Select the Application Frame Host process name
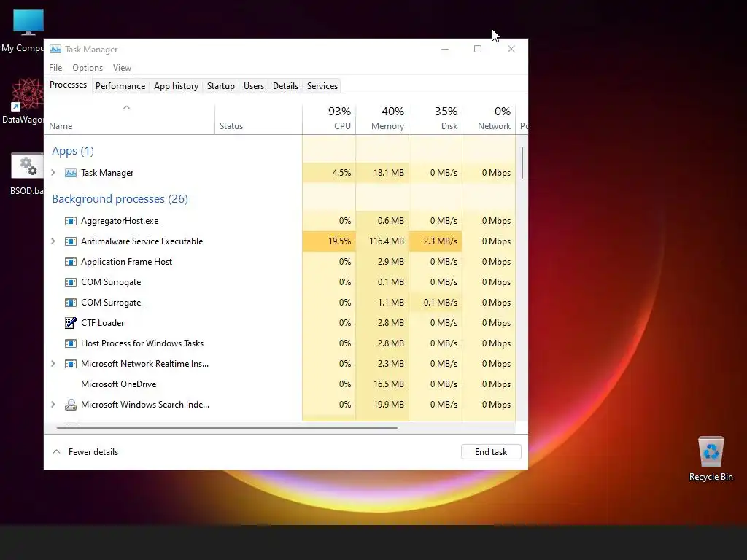 point(126,262)
